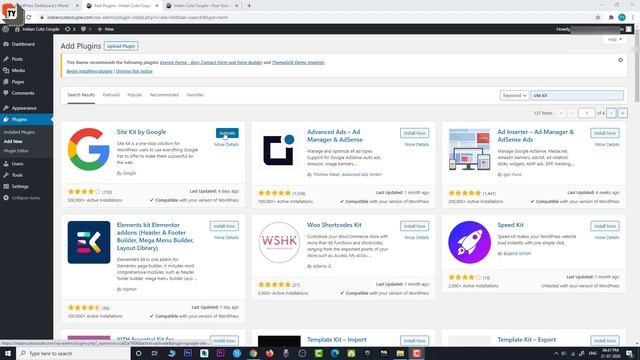Viewport: 640px width, 360px height.
Task: Bookmark this page with the star icon
Action: coord(598,18)
